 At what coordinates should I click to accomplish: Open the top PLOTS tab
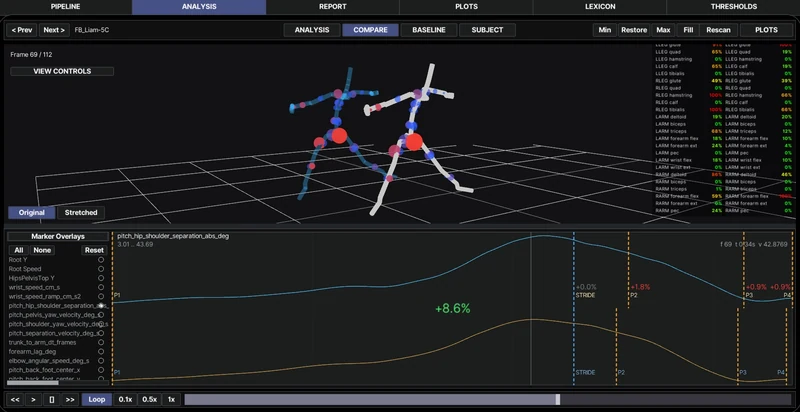coord(466,7)
